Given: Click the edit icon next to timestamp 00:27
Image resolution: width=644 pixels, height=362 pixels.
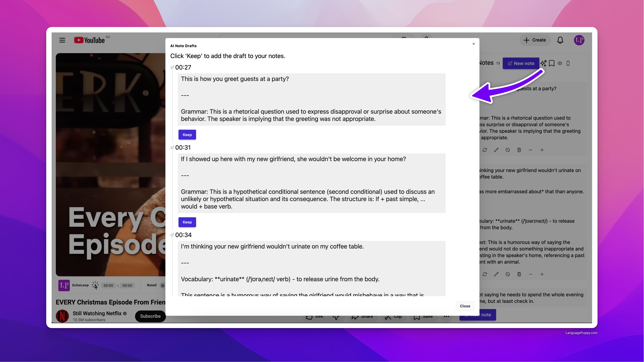Looking at the screenshot, I should pyautogui.click(x=172, y=67).
